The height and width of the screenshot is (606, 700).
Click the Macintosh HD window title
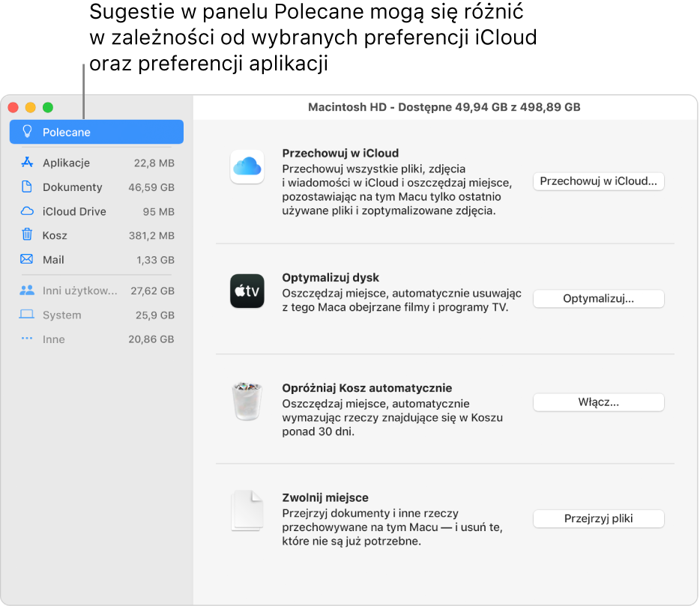click(x=444, y=107)
